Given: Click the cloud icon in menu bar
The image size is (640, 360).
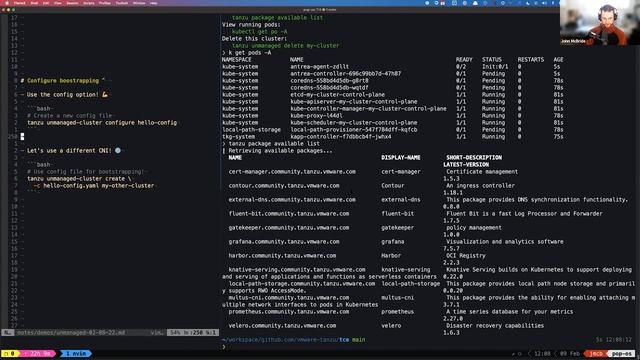Looking at the screenshot, I should (x=475, y=3).
